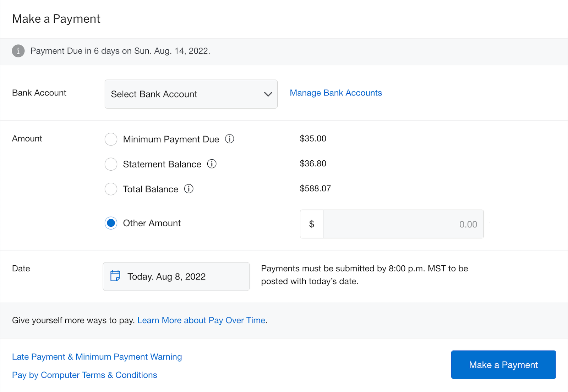Click the Total Balance info icon
Screen dimensions: 568x392
click(x=189, y=189)
